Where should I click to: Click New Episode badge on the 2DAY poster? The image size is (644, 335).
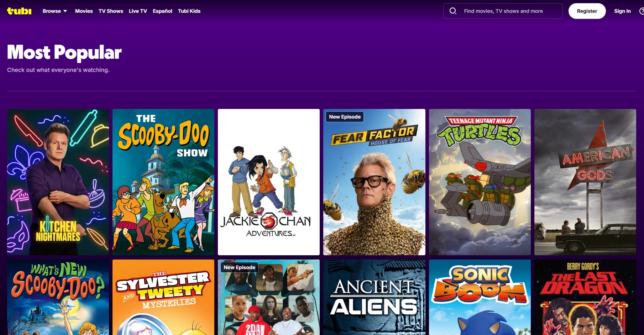(x=239, y=267)
